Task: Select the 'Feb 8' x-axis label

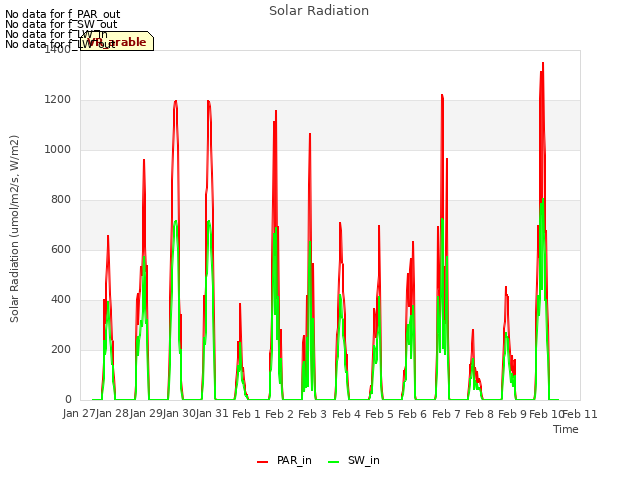Action: (479, 414)
